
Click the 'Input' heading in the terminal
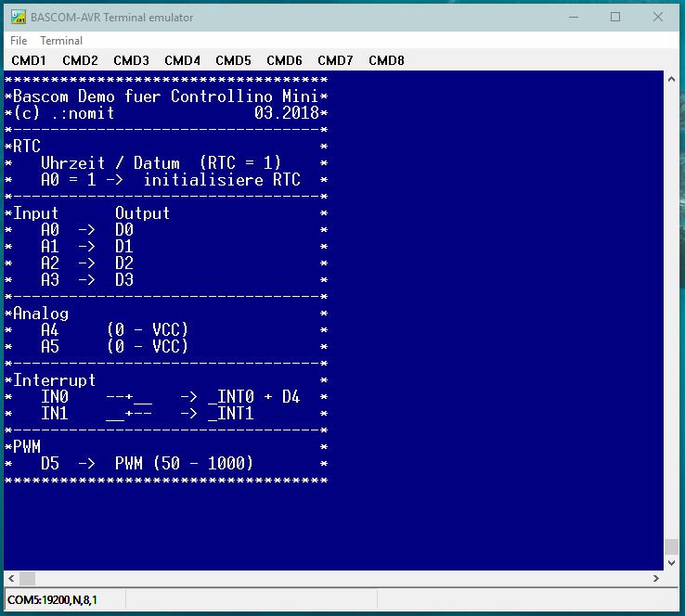[x=35, y=213]
